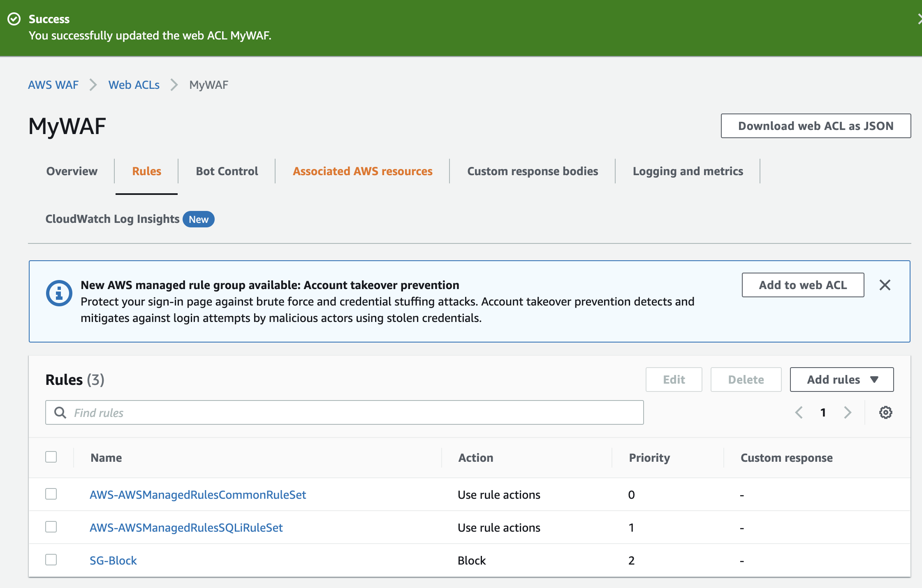Expand the Add rules dropdown
The height and width of the screenshot is (588, 922).
pos(841,380)
